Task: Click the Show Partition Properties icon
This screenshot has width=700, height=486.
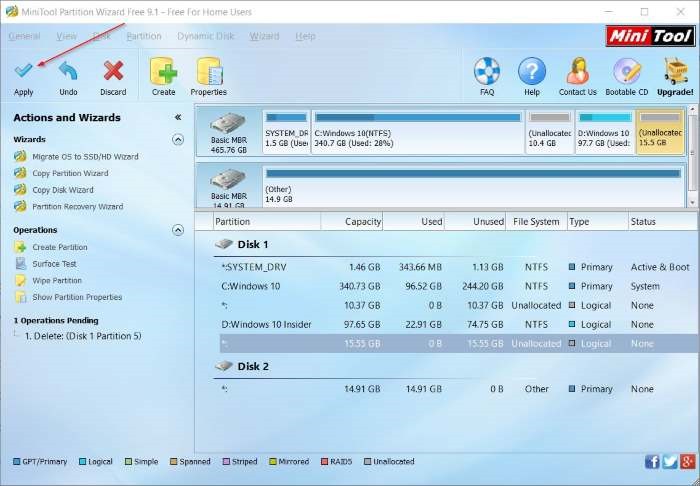Action: point(20,297)
